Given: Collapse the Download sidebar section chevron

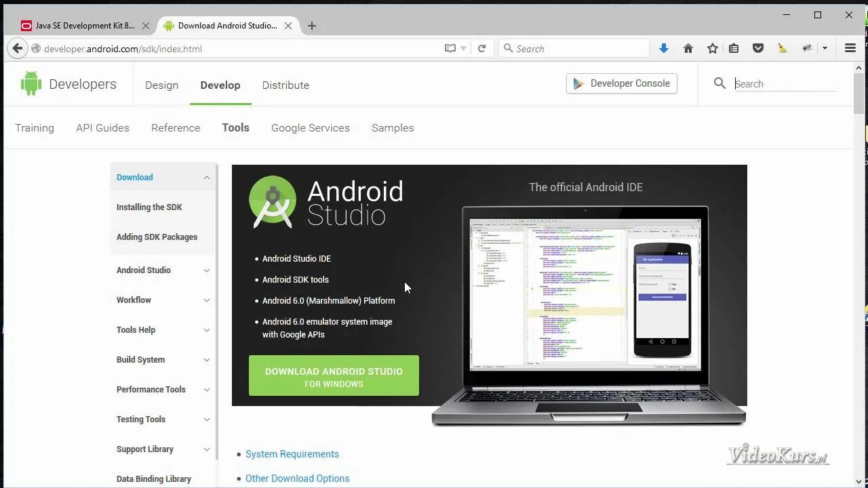Looking at the screenshot, I should tap(207, 178).
